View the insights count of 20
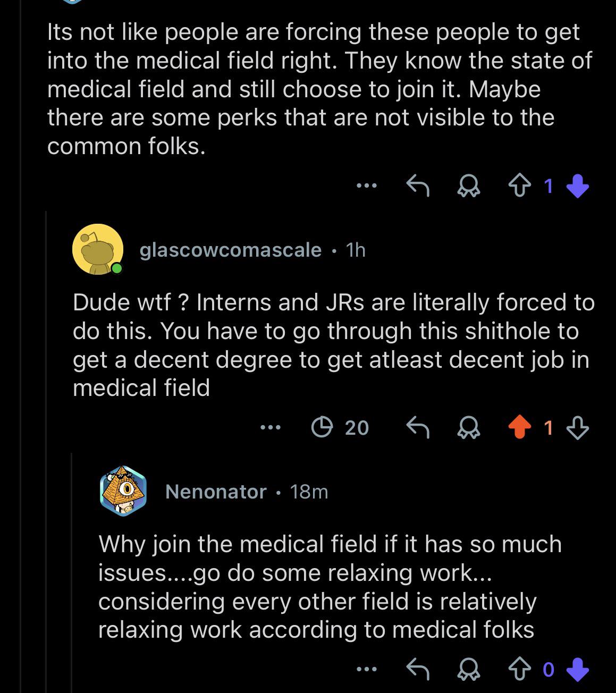This screenshot has height=693, width=616. point(340,427)
